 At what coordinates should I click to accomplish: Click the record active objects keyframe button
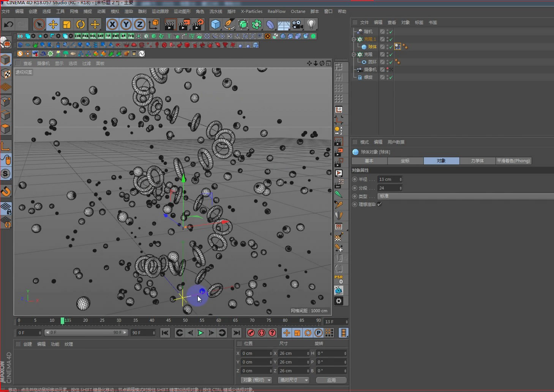point(251,333)
